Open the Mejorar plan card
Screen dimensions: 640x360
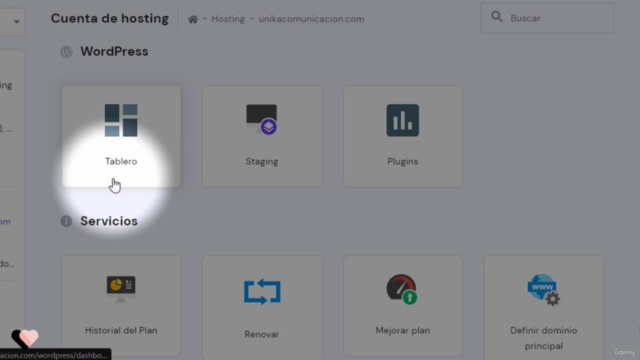point(403,306)
